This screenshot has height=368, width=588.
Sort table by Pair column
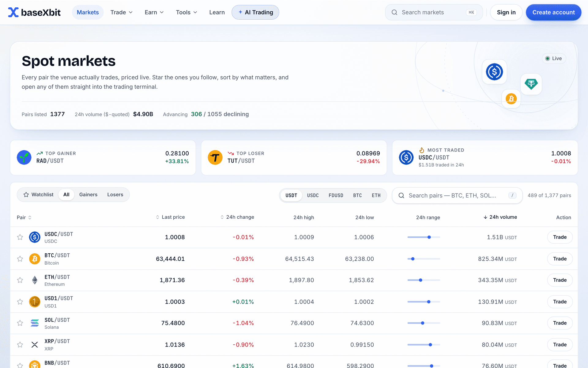24,217
